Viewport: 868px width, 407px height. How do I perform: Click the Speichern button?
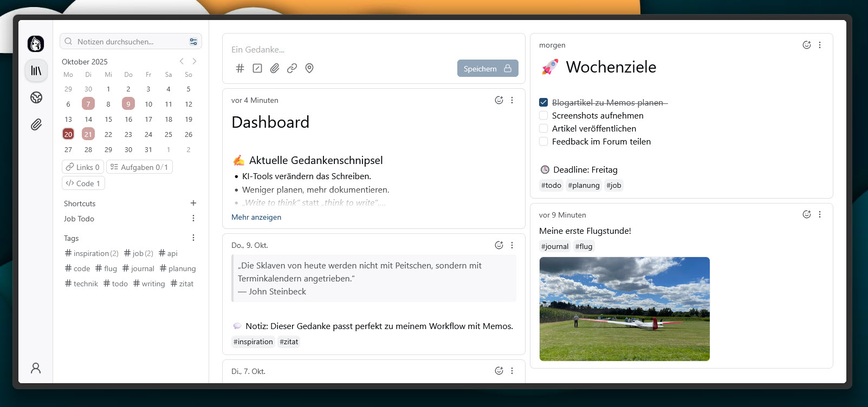487,68
